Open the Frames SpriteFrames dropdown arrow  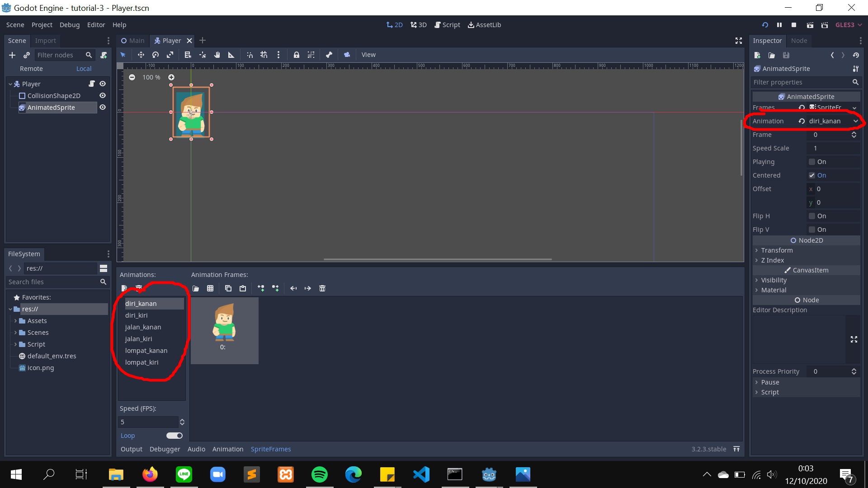click(x=854, y=108)
